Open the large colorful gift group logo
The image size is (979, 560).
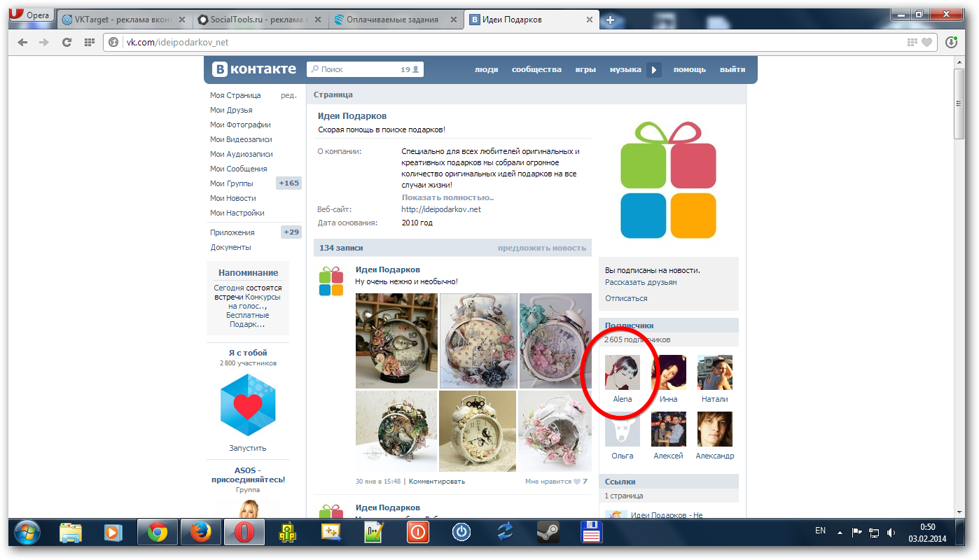coord(668,181)
